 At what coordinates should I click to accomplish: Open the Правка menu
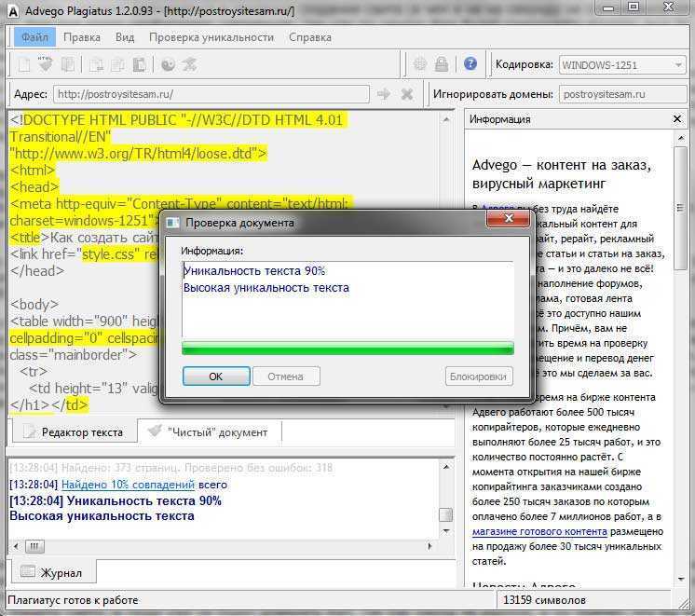pyautogui.click(x=82, y=37)
